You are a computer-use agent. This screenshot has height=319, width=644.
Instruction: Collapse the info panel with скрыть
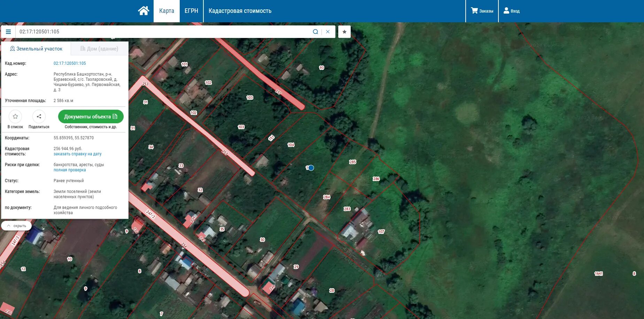pos(16,226)
